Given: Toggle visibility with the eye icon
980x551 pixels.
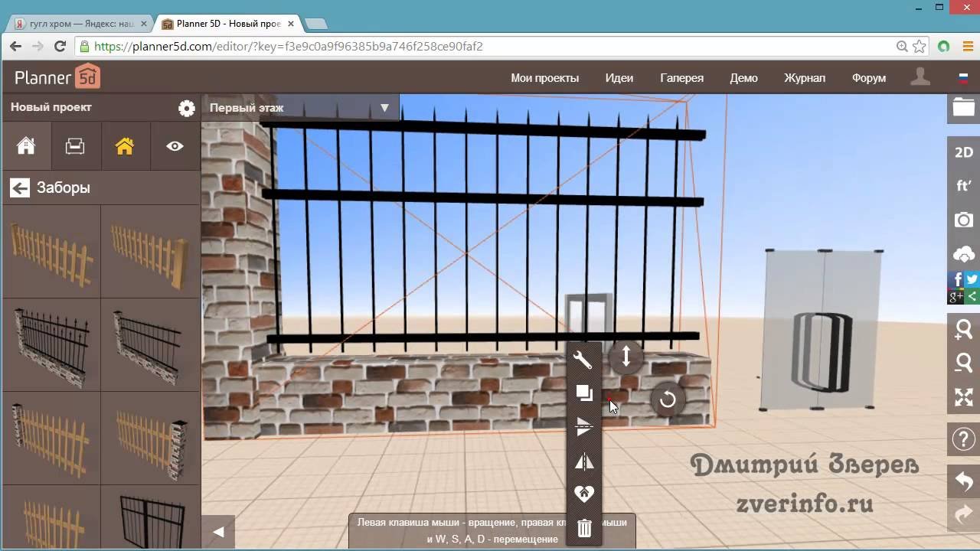Looking at the screenshot, I should coord(175,145).
